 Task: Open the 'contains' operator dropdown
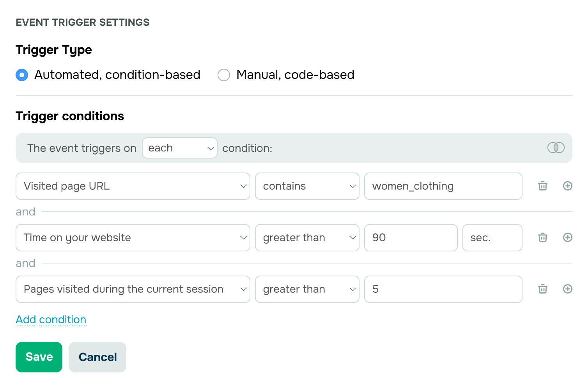[307, 186]
